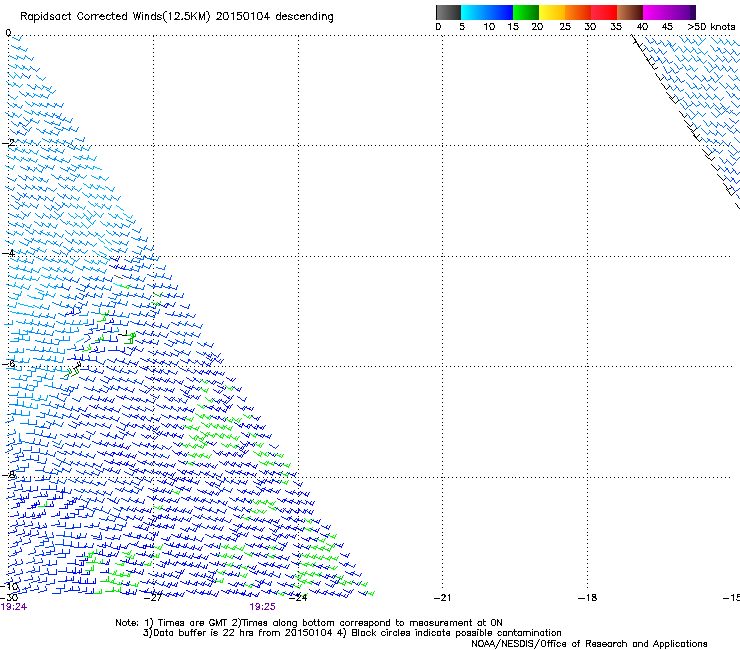Click the gray 0-5 knots color swatch
Screen dimensions: 740x650
[x=448, y=12]
